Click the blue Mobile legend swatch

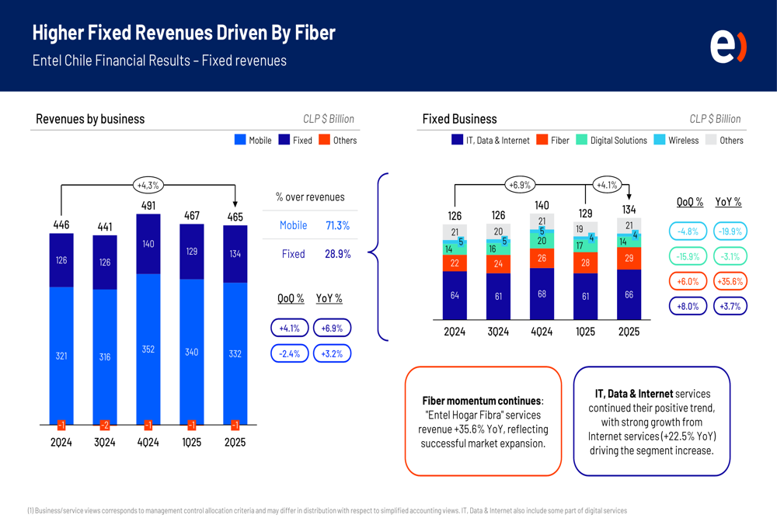coord(240,140)
